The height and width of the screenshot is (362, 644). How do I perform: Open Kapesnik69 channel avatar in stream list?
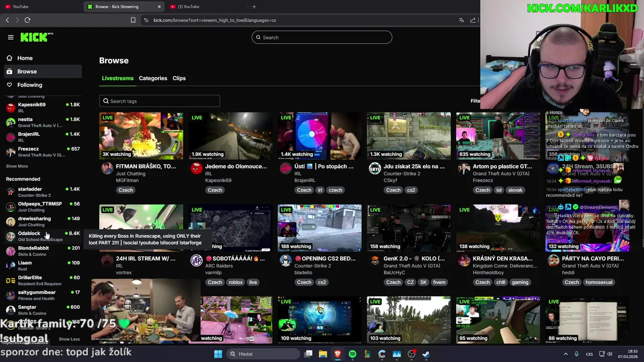196,168
